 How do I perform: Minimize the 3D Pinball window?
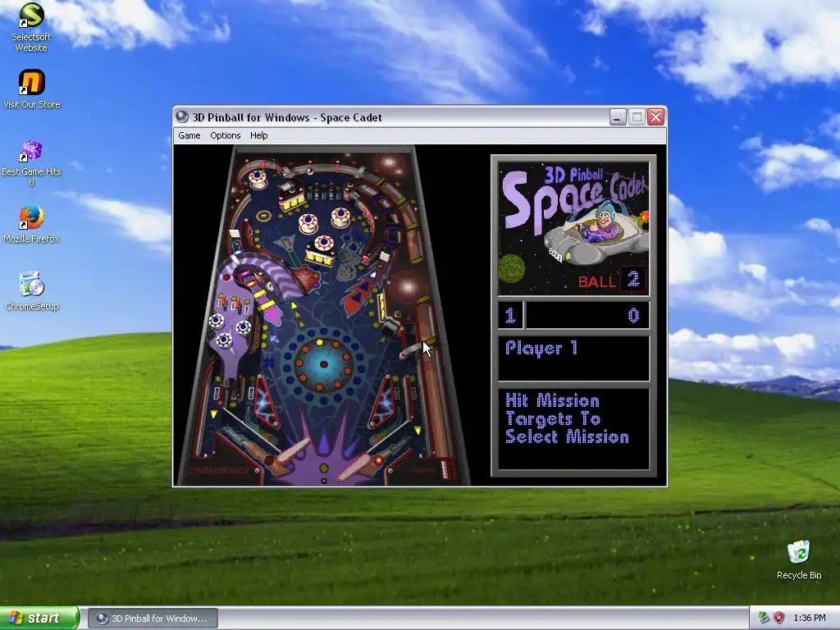click(x=618, y=116)
